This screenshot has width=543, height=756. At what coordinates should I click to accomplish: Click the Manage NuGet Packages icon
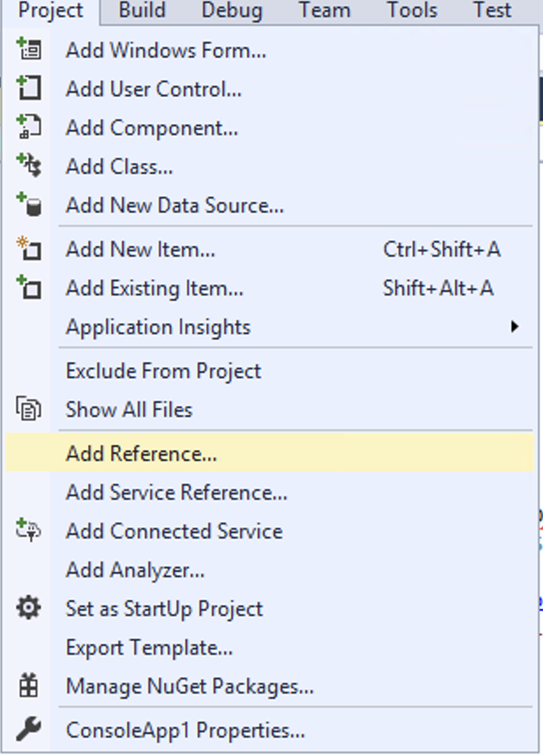click(x=28, y=686)
